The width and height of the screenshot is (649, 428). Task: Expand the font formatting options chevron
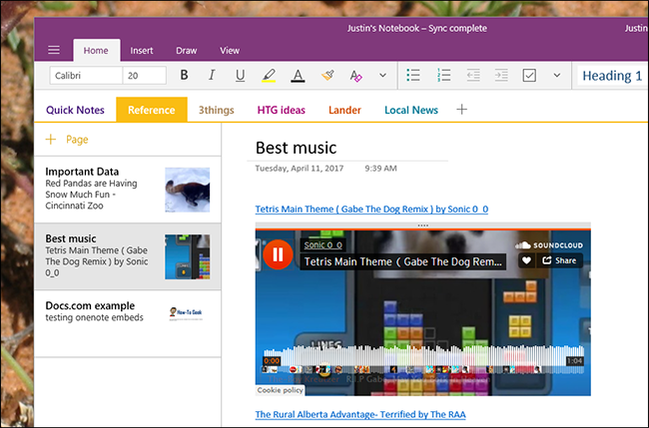point(382,75)
